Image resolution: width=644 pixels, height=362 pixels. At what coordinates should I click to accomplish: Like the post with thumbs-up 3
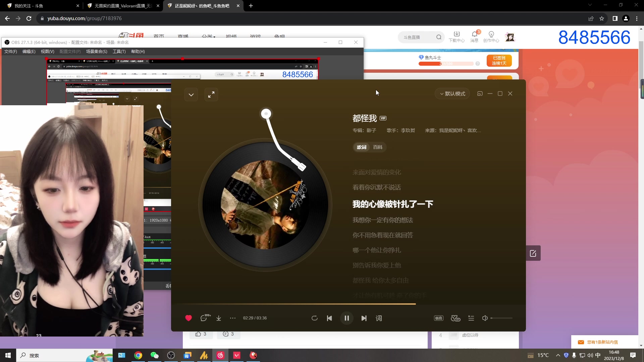201,334
